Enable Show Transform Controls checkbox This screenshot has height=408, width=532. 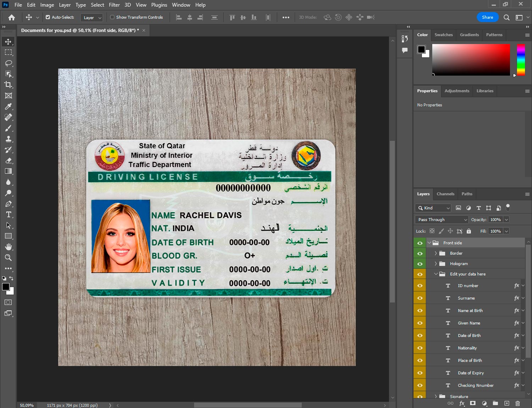tap(112, 17)
